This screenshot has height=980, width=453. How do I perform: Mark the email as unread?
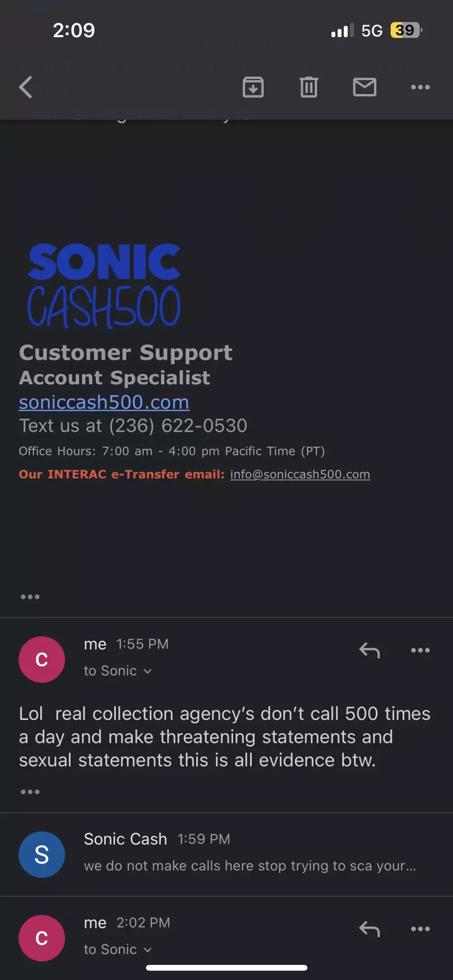364,87
